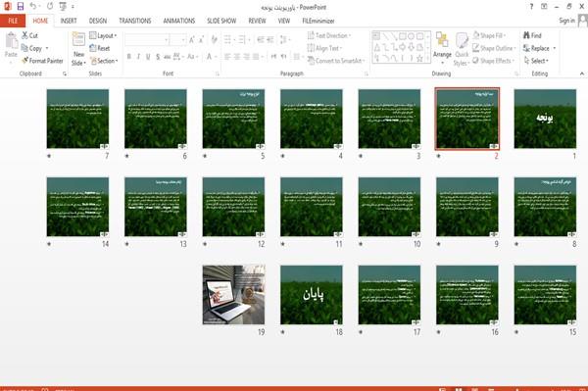The height and width of the screenshot is (391, 588).
Task: Collapse the ribbon with the chevron
Action: [582, 73]
